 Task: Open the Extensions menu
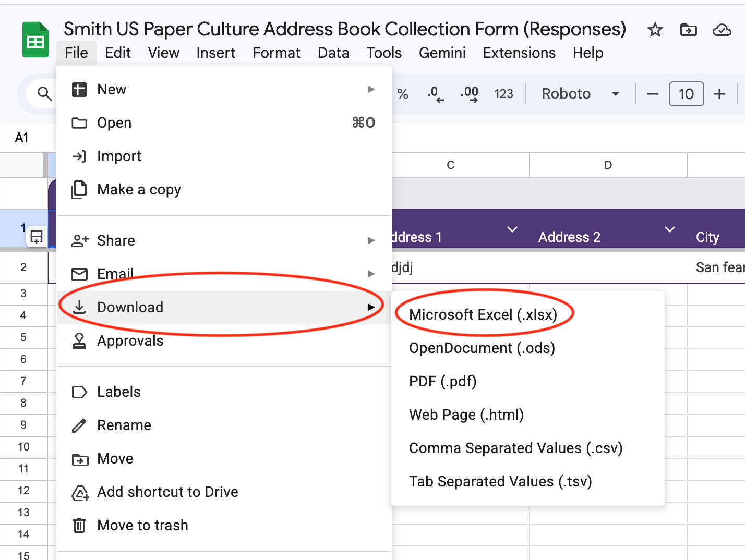[519, 53]
